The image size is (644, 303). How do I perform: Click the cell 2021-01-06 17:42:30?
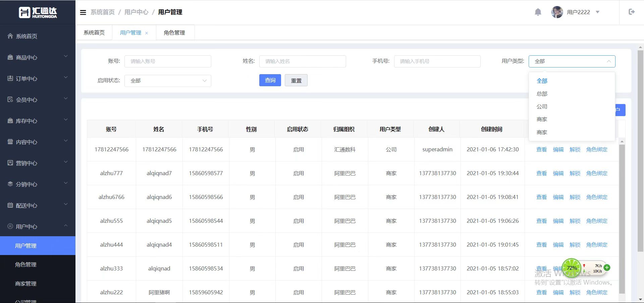[492, 149]
